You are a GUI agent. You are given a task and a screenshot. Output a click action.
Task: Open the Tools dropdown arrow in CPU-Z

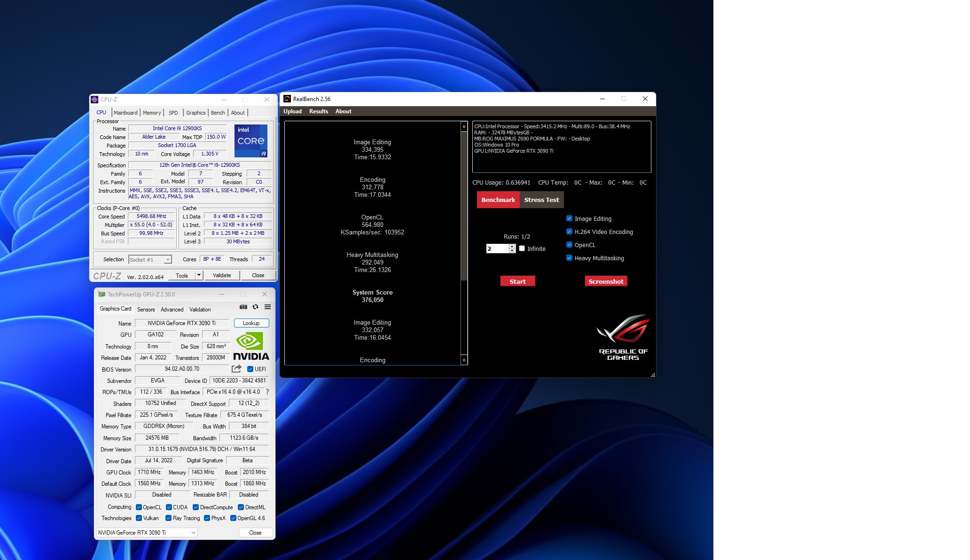coord(199,275)
